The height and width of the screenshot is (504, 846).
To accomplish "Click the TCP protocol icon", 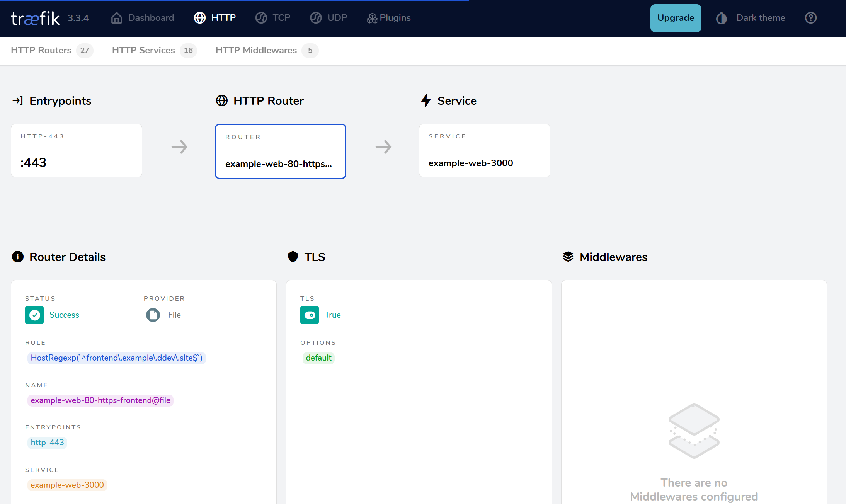I will click(x=261, y=18).
